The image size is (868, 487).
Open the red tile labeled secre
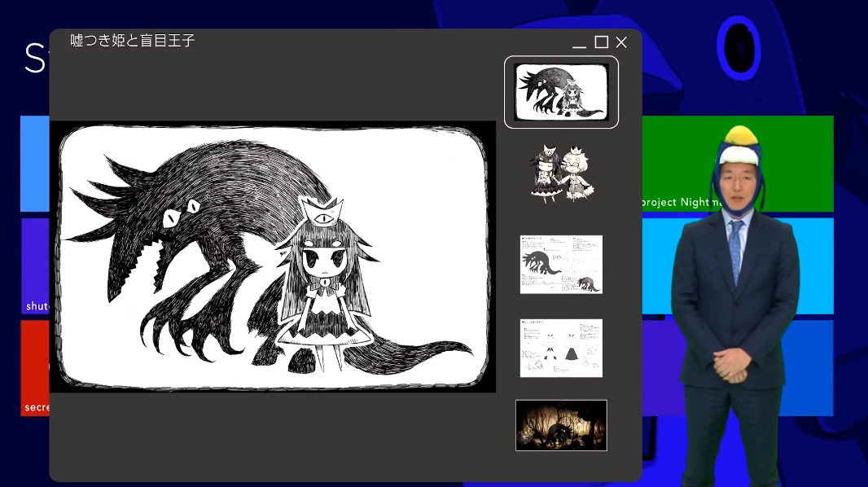pyautogui.click(x=34, y=366)
